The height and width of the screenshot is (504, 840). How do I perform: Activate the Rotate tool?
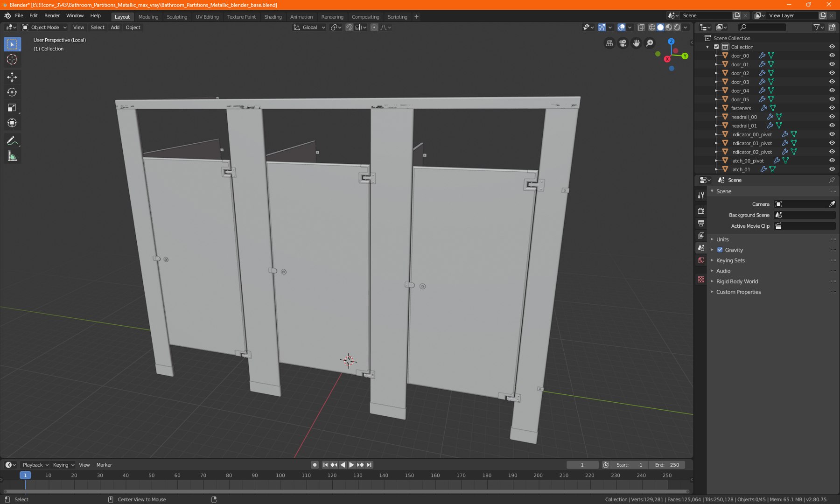(12, 92)
